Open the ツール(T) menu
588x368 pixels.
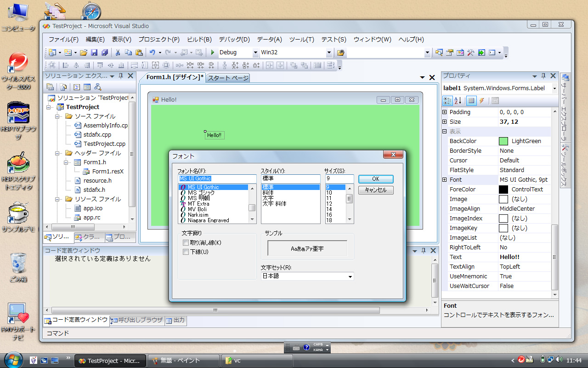[302, 40]
